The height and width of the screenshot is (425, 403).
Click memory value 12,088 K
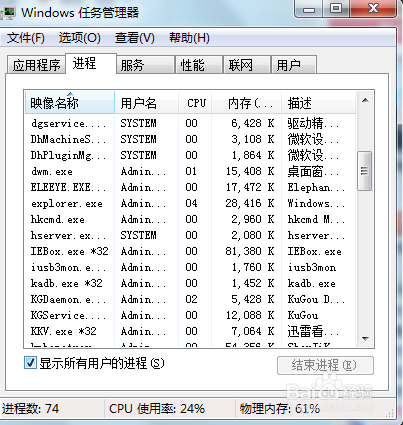tap(250, 315)
